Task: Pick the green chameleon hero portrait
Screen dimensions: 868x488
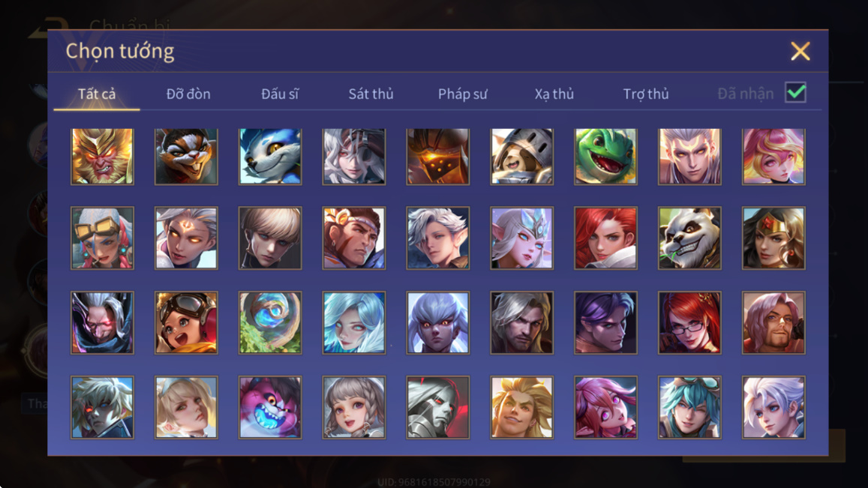Action: 605,157
